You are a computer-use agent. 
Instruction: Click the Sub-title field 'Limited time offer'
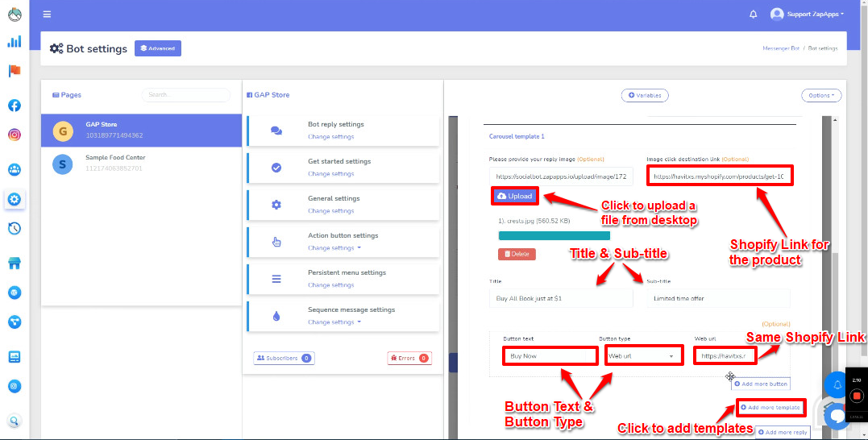719,298
